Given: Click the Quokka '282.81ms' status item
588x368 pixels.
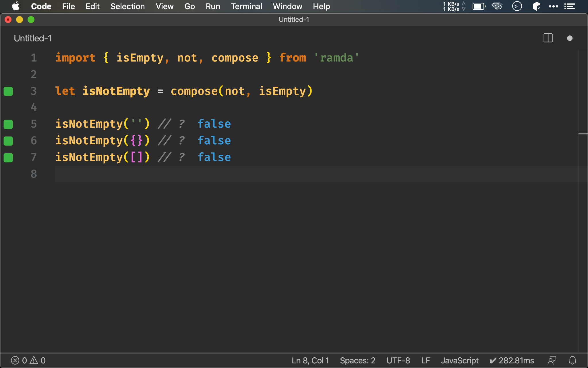Looking at the screenshot, I should [x=512, y=361].
